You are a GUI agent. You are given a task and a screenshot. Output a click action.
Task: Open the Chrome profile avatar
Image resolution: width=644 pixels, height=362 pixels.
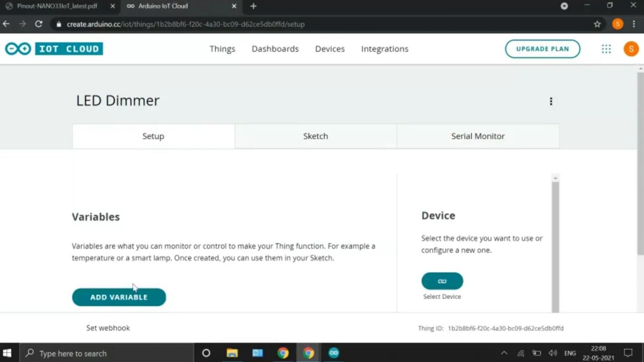(617, 24)
